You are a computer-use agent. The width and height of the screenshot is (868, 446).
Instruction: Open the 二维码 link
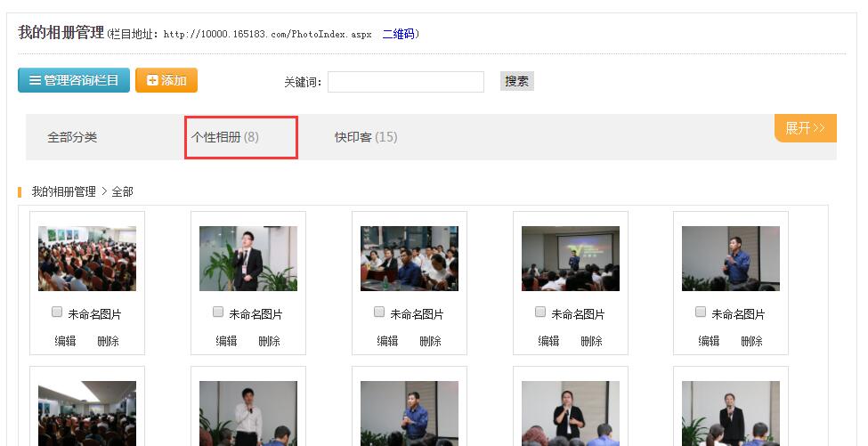coord(398,34)
